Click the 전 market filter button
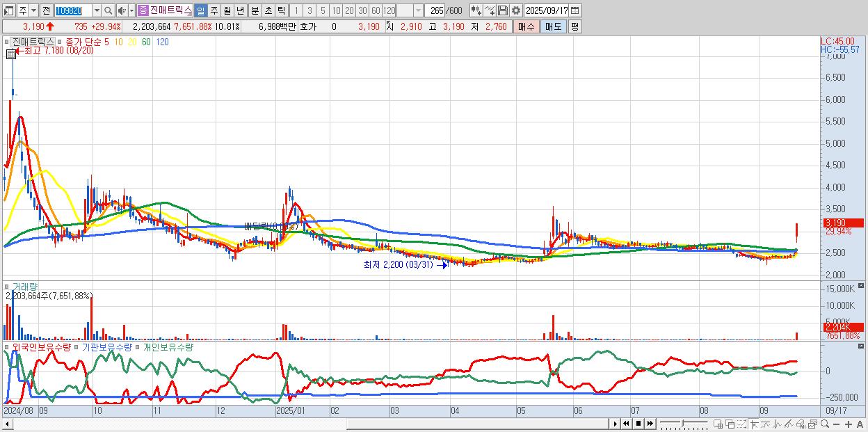The height and width of the screenshot is (432, 868). coord(46,10)
